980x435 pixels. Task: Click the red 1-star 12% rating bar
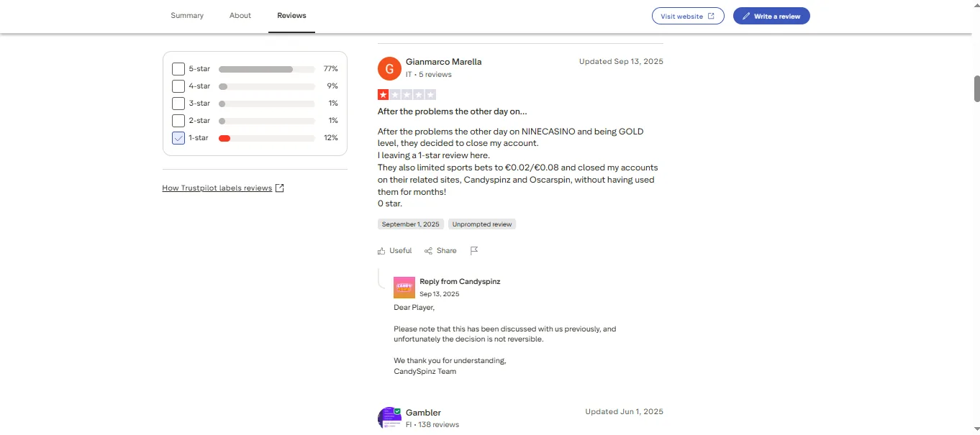267,138
